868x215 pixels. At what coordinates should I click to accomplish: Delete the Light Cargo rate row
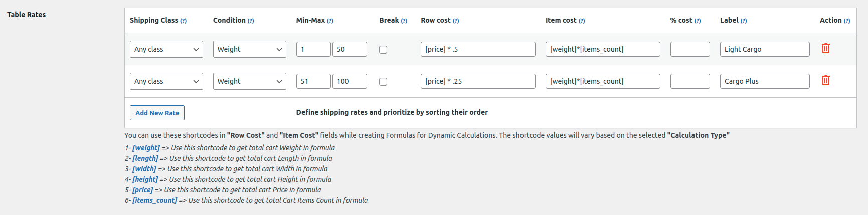825,49
